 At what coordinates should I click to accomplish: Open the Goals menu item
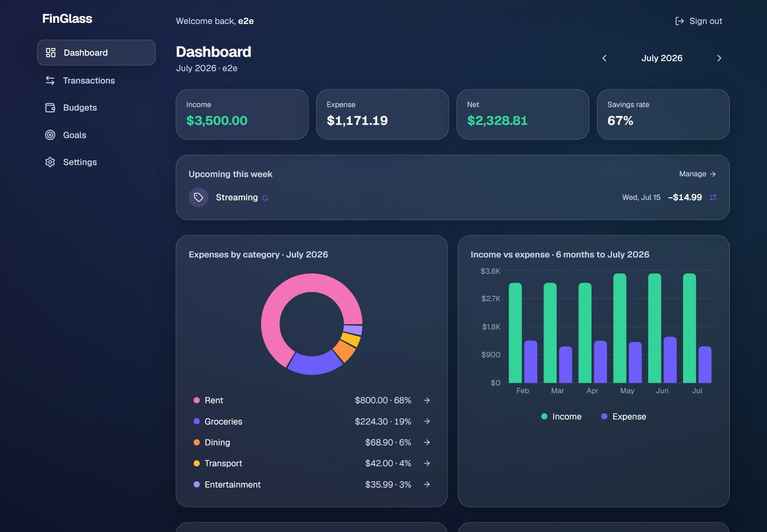(x=96, y=135)
